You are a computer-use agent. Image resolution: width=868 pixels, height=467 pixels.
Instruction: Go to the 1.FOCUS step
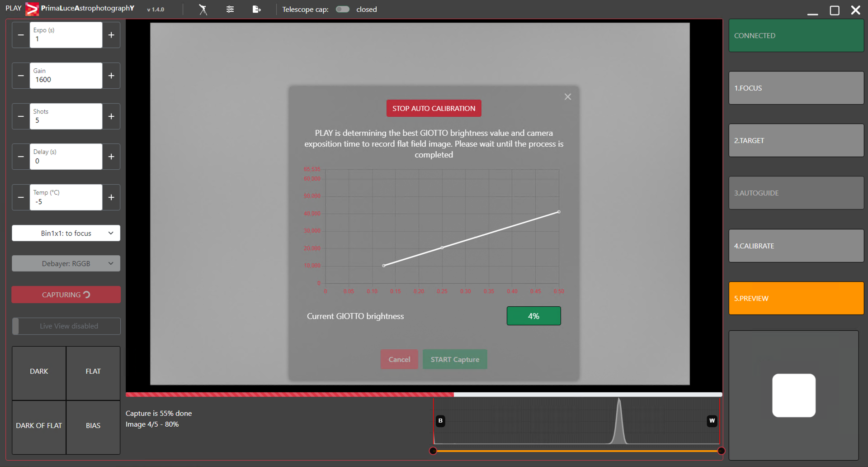pos(796,88)
